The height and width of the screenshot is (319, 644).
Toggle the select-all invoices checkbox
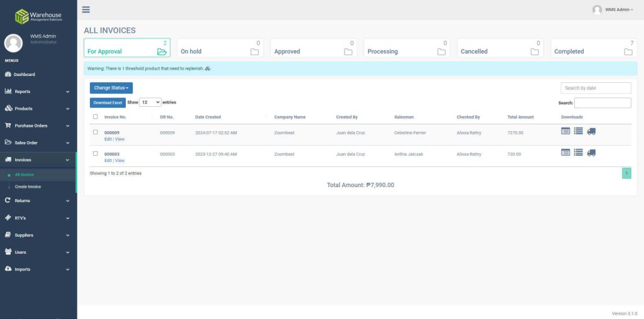[96, 117]
